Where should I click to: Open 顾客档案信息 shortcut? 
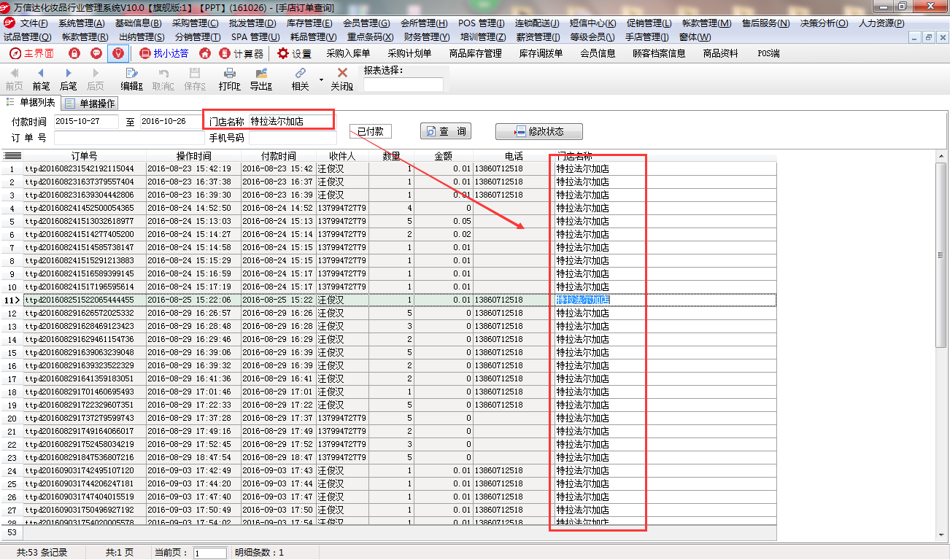click(659, 53)
